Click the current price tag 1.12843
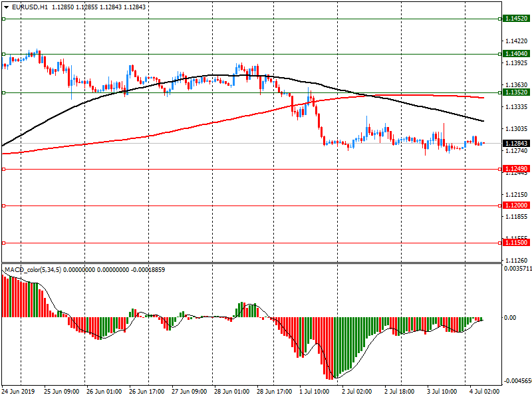 point(516,144)
